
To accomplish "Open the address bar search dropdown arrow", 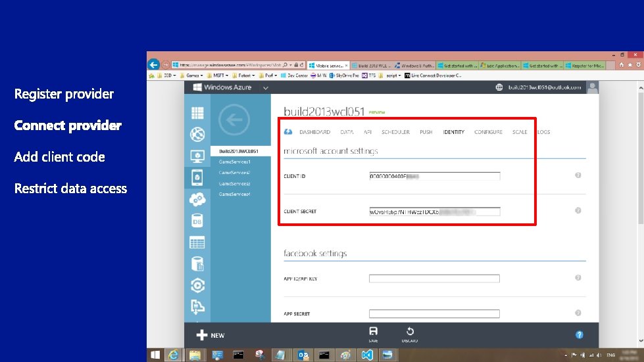I will [x=290, y=65].
